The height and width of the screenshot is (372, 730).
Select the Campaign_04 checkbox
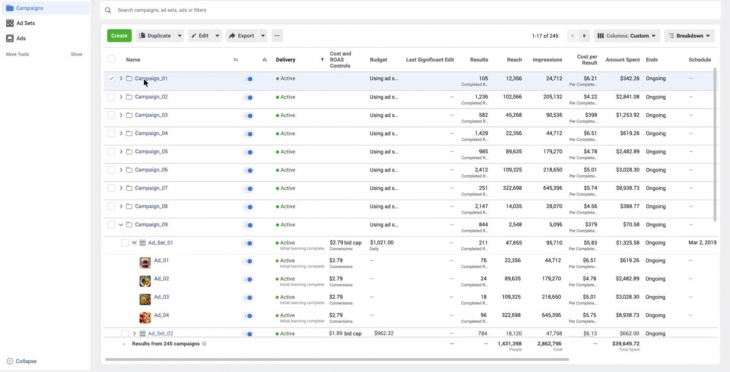(x=111, y=133)
